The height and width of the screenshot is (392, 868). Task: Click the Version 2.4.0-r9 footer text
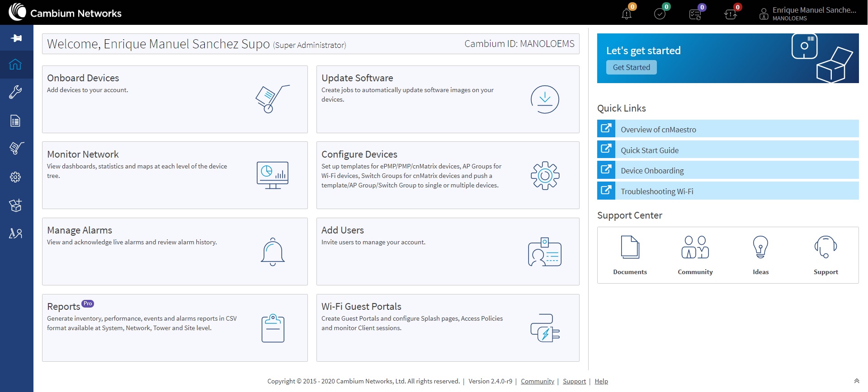[491, 381]
